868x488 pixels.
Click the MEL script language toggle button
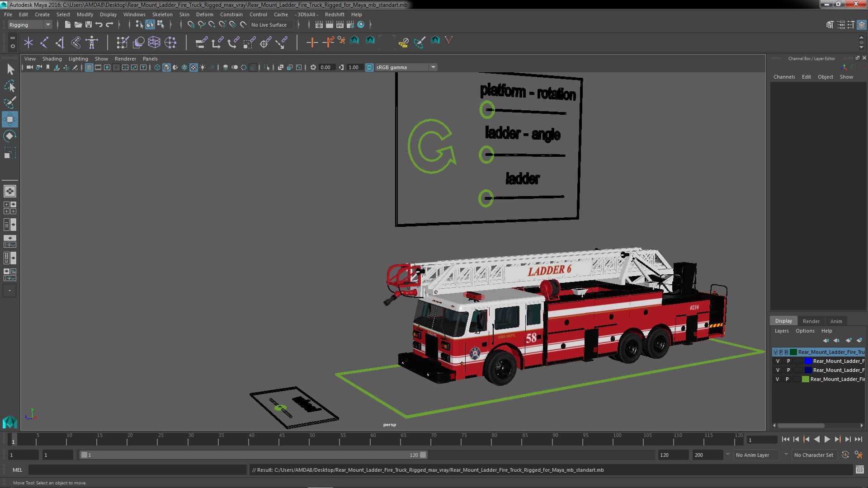click(x=17, y=470)
